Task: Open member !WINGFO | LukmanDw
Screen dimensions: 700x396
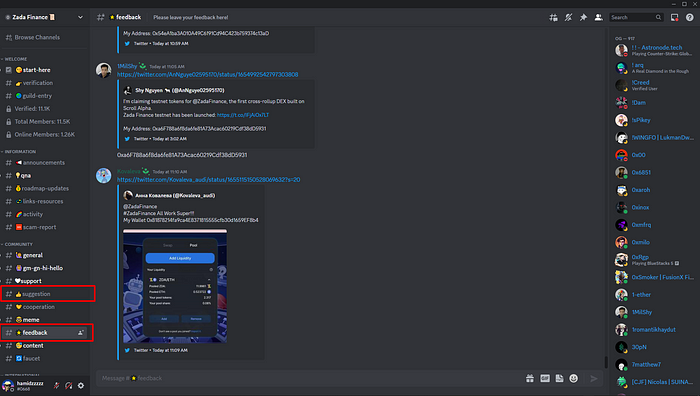Action: (x=655, y=138)
